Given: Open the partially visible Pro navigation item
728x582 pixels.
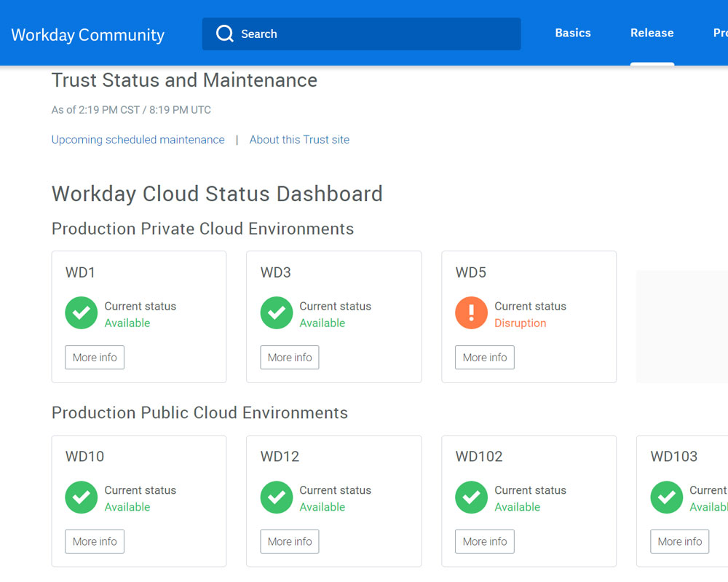Looking at the screenshot, I should [719, 33].
